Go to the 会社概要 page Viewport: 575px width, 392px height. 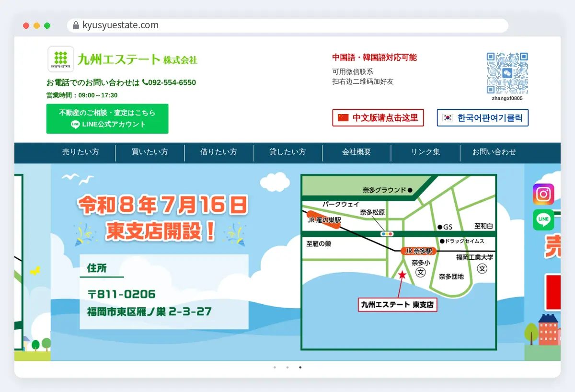pos(356,152)
